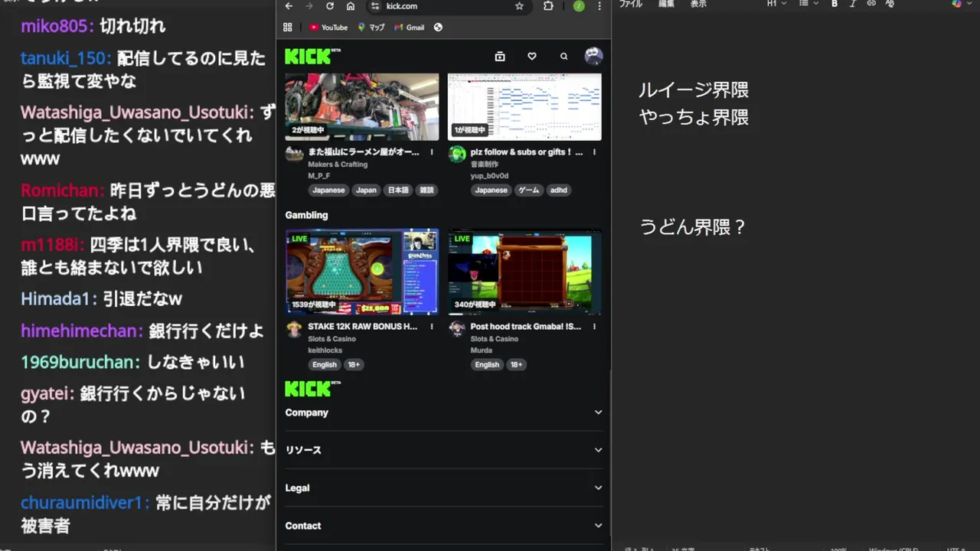Open yup_b0v0d channel avatar
980x551 pixels.
(457, 154)
